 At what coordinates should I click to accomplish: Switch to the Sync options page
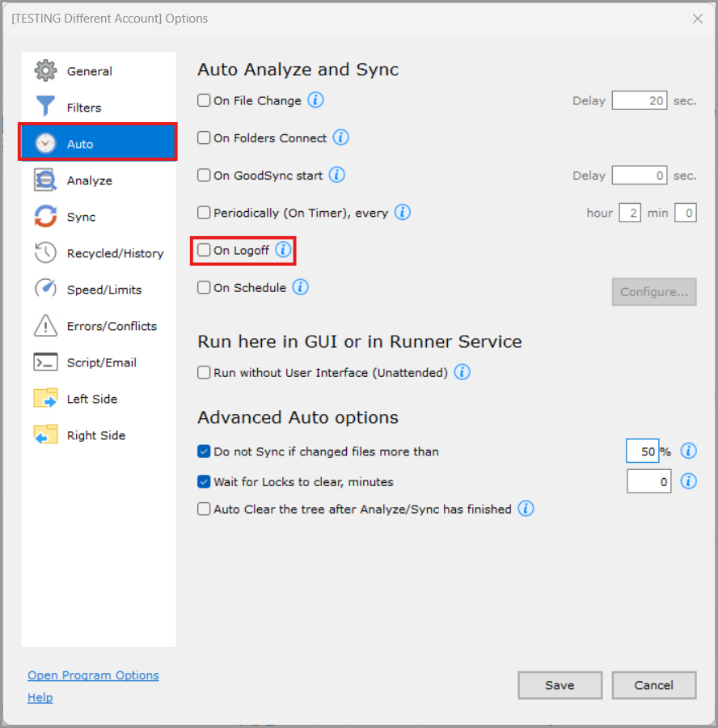pos(99,216)
